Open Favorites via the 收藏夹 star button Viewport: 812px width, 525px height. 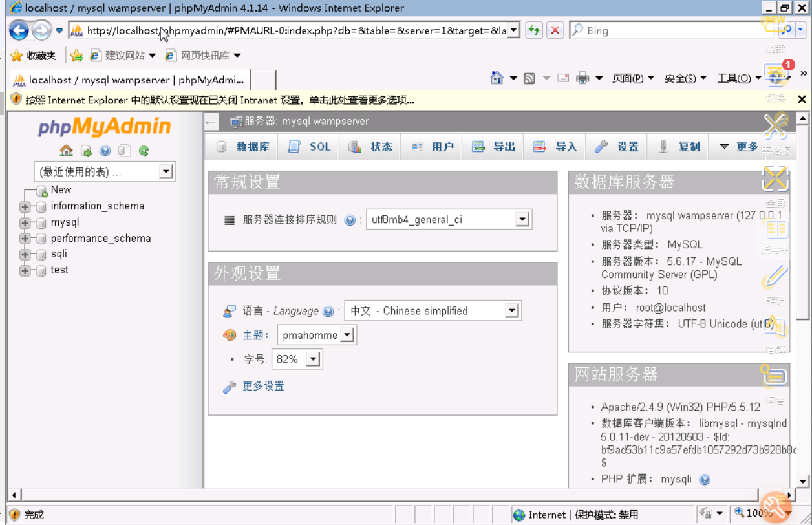tap(34, 56)
